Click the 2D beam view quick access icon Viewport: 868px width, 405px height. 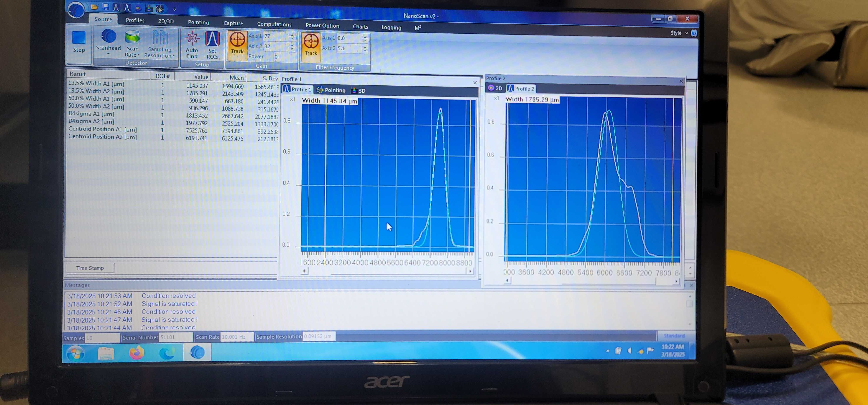point(138,8)
